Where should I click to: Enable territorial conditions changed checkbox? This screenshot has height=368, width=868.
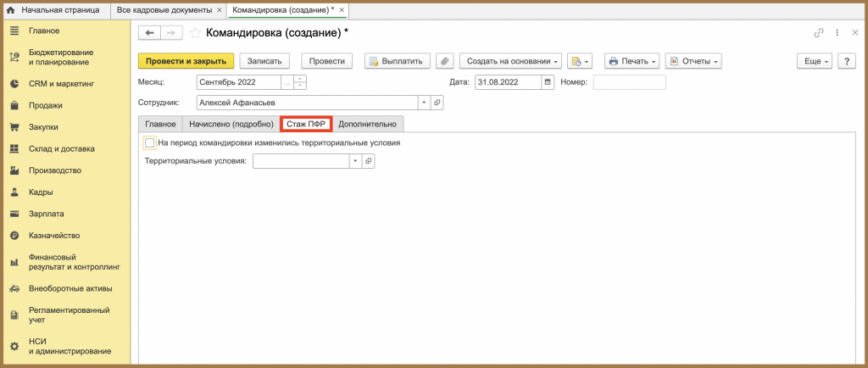(149, 142)
